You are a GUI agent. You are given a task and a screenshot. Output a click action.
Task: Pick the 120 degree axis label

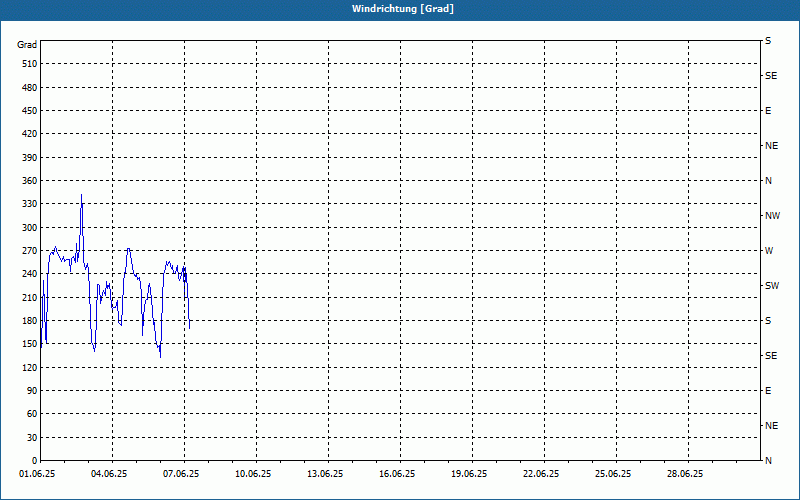click(29, 367)
